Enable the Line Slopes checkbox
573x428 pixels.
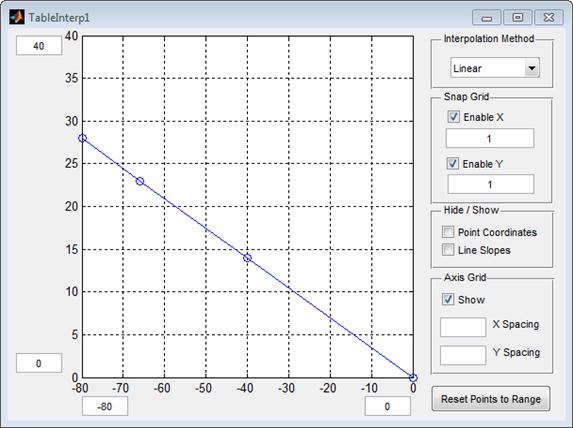pos(448,250)
